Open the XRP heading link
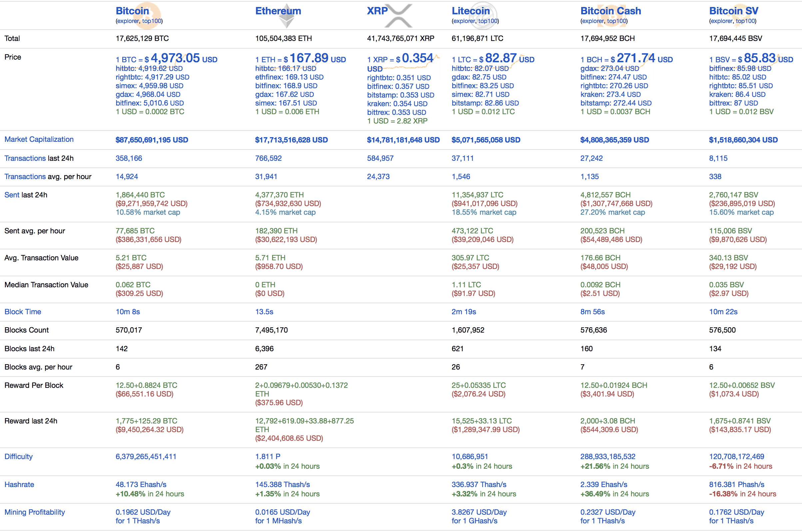802x532 pixels. tap(377, 11)
